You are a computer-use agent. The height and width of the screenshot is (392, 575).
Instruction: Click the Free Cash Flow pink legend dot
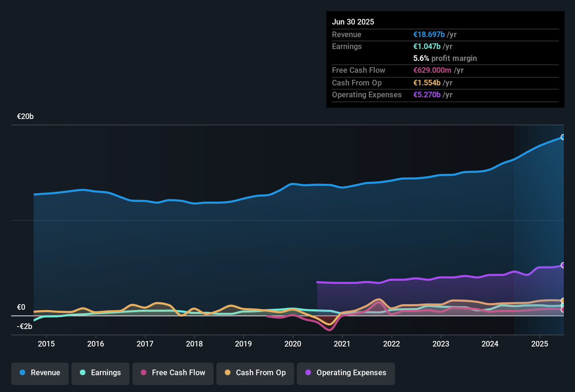144,373
